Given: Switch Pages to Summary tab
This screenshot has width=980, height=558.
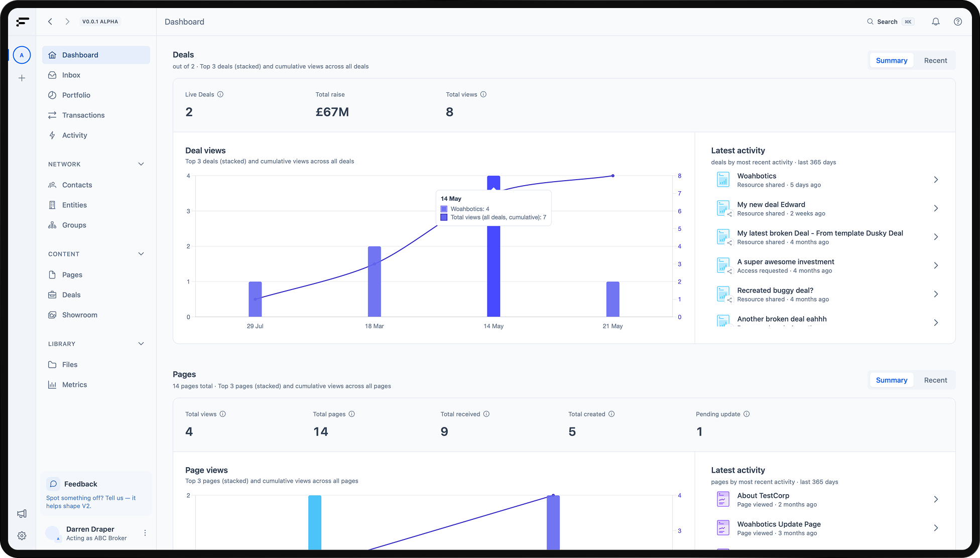Looking at the screenshot, I should 892,380.
